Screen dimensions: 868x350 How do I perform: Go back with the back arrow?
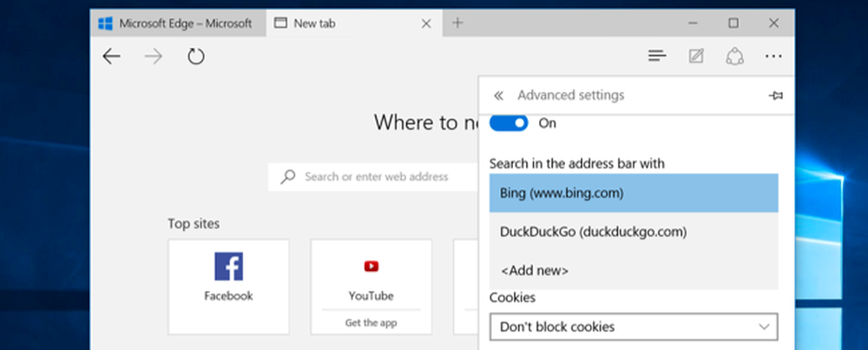point(111,56)
